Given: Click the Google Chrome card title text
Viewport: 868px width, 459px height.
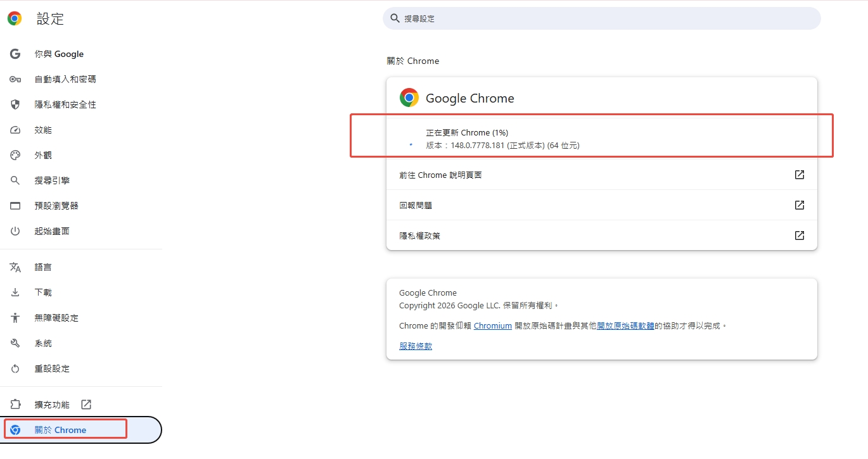Looking at the screenshot, I should click(469, 98).
